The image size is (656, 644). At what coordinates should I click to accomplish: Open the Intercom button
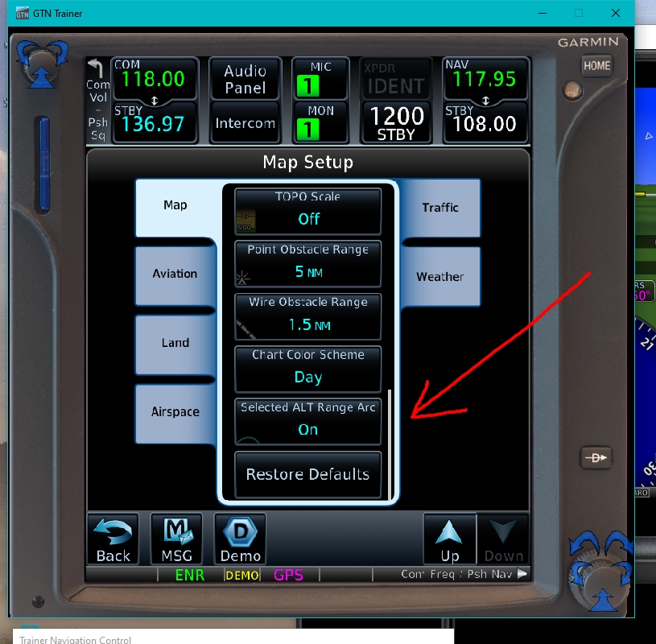(245, 123)
